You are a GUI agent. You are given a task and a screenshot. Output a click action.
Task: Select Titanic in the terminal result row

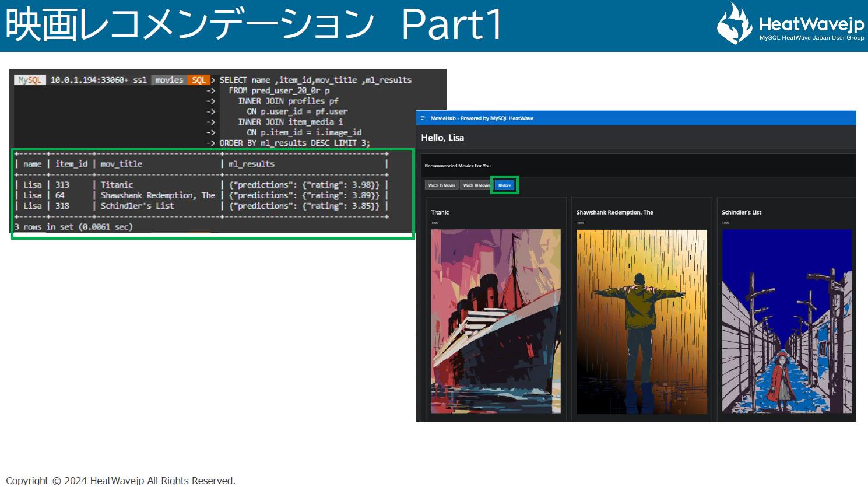(117, 185)
